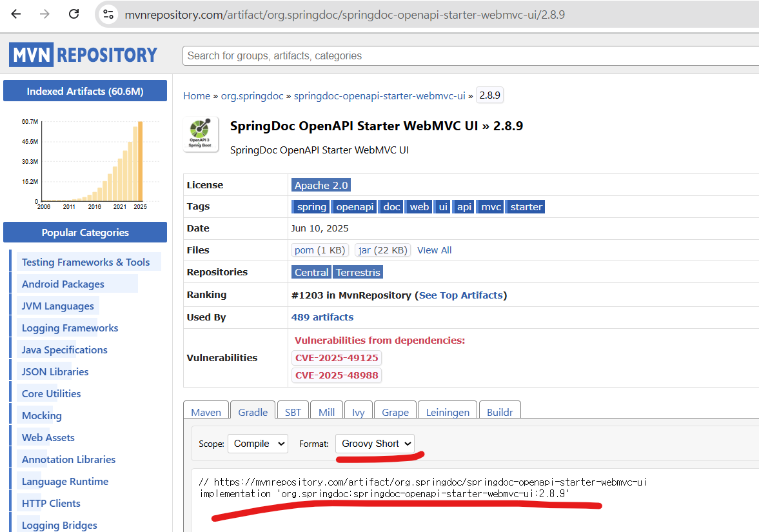Download the pom (1 KB) file
The width and height of the screenshot is (759, 532).
[319, 250]
